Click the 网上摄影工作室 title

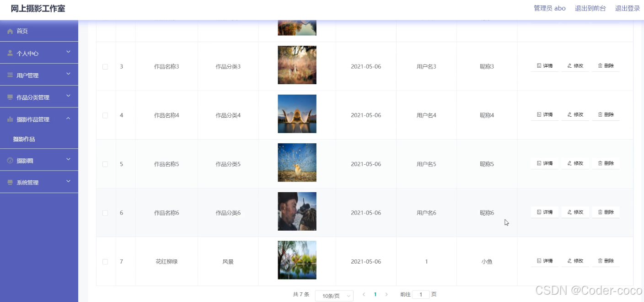click(38, 8)
